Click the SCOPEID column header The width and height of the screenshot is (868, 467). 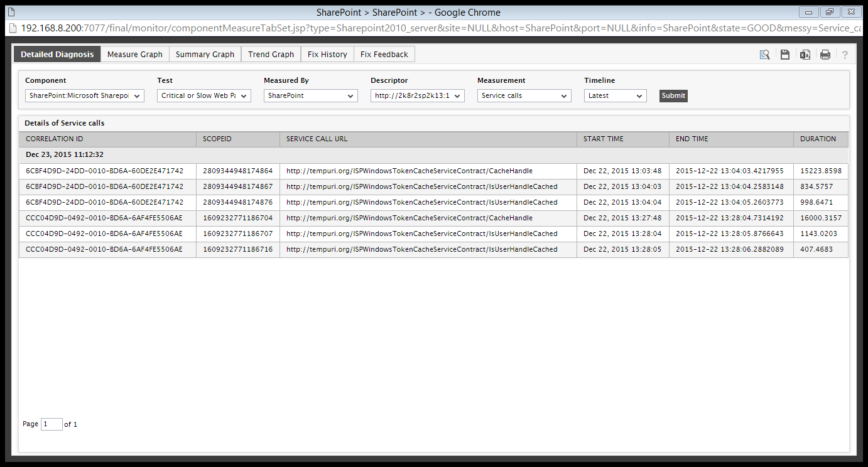(238, 139)
